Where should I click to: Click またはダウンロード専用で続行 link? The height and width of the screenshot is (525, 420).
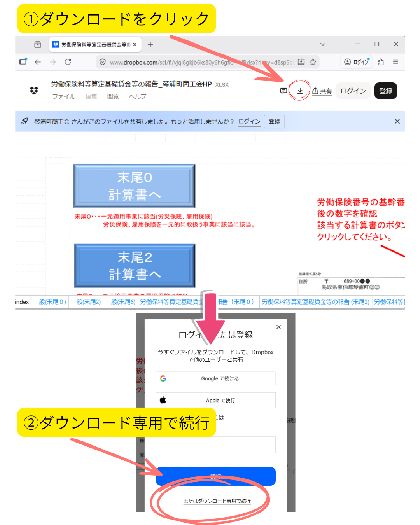click(x=217, y=501)
